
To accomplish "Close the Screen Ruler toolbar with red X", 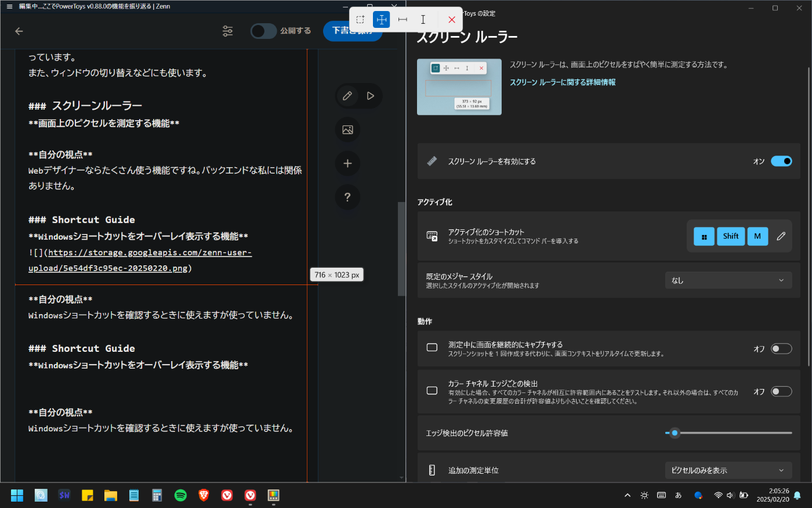I will coord(452,19).
